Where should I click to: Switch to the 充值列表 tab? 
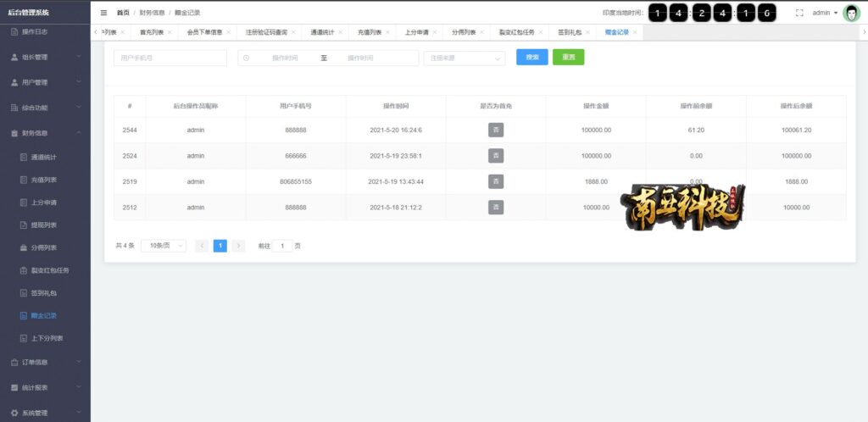coord(370,33)
